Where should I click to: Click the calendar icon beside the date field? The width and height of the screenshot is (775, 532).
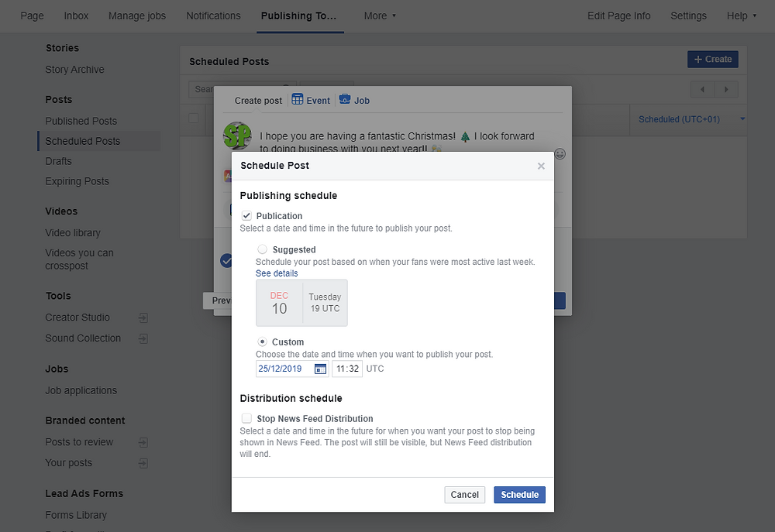(x=320, y=369)
